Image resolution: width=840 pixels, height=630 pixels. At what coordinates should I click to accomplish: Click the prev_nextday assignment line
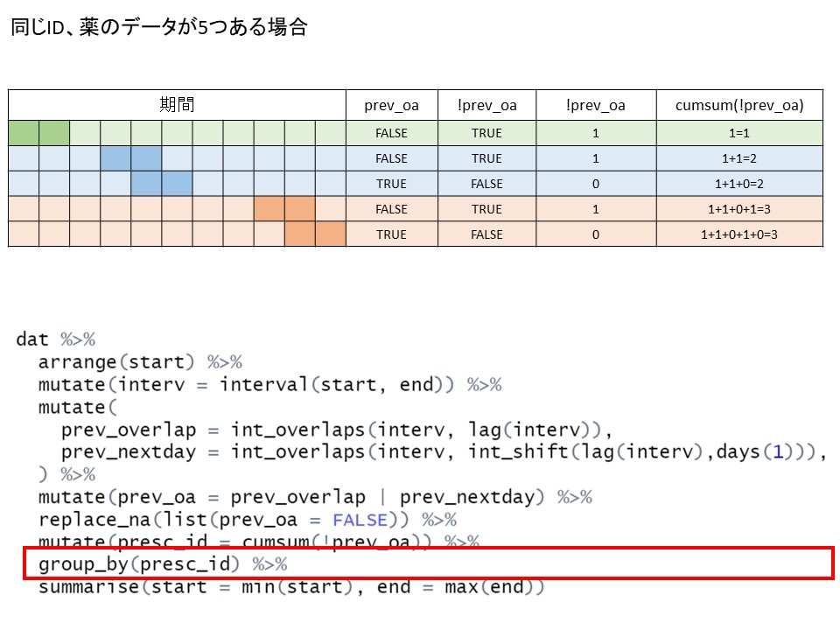click(443, 452)
